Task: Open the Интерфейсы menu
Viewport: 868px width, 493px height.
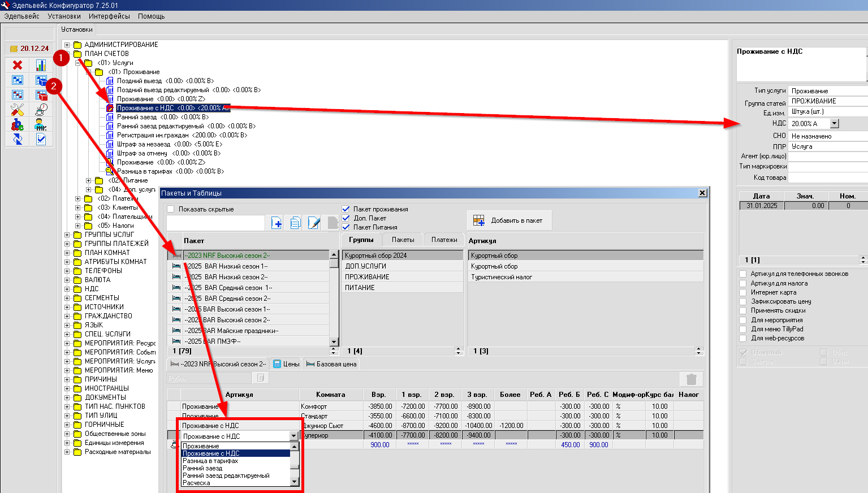Action: (x=109, y=16)
